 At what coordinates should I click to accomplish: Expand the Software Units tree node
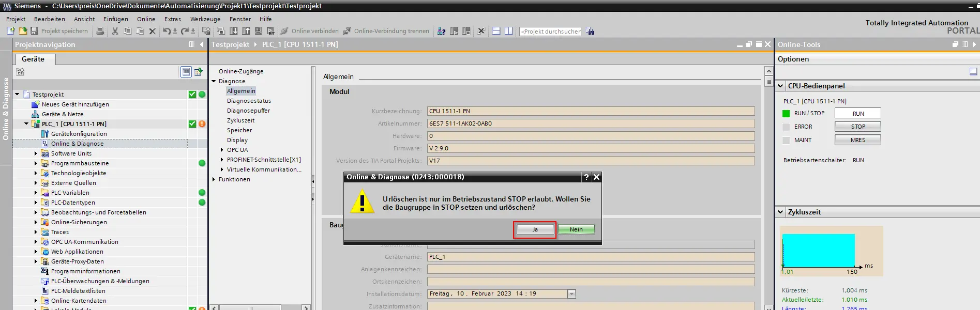coord(36,153)
